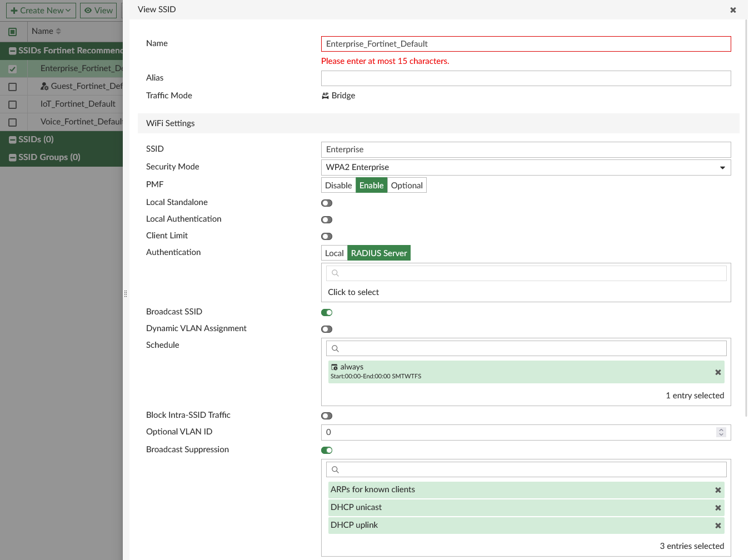Check the IoT_Fortinet_Default row checkbox
Screen dimensions: 749x560
pyautogui.click(x=13, y=104)
